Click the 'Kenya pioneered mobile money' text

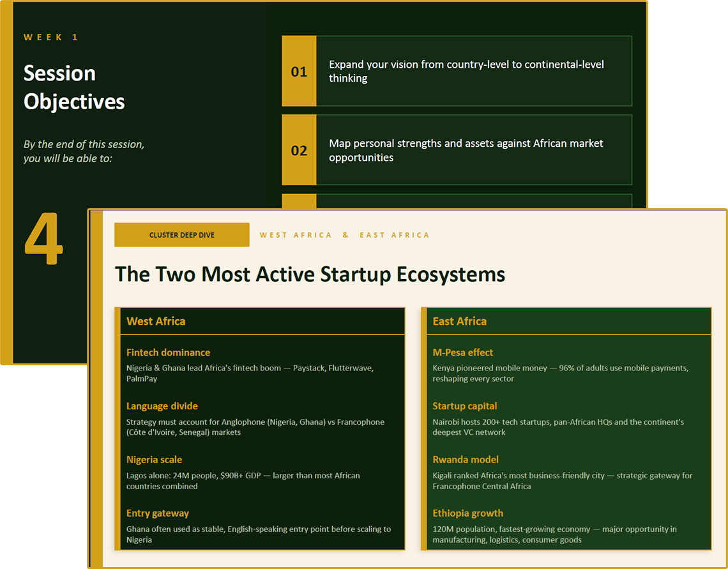point(561,373)
